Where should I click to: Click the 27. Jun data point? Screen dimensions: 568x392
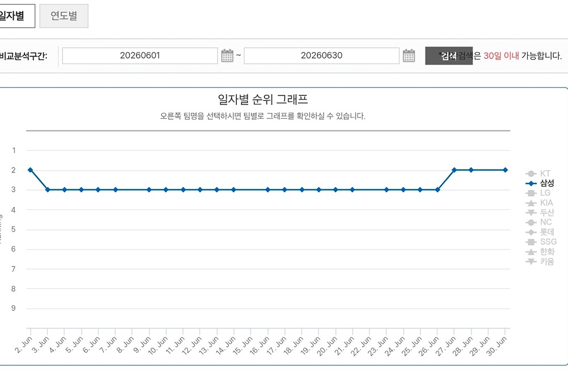[x=454, y=170]
